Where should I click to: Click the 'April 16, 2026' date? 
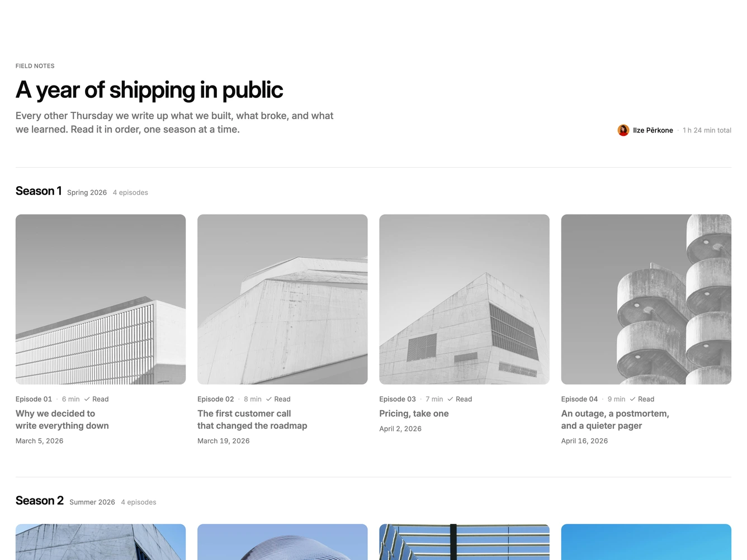584,441
